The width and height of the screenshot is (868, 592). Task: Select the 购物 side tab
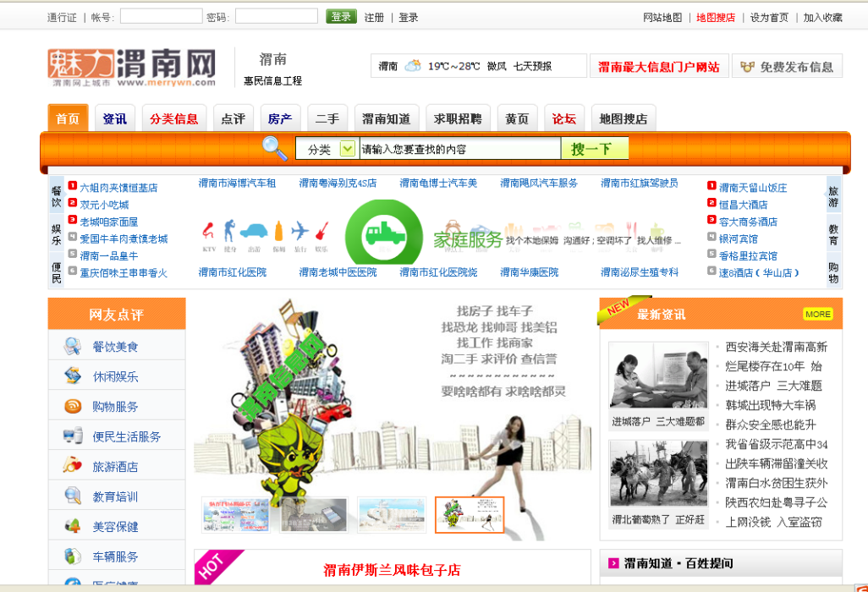[833, 272]
